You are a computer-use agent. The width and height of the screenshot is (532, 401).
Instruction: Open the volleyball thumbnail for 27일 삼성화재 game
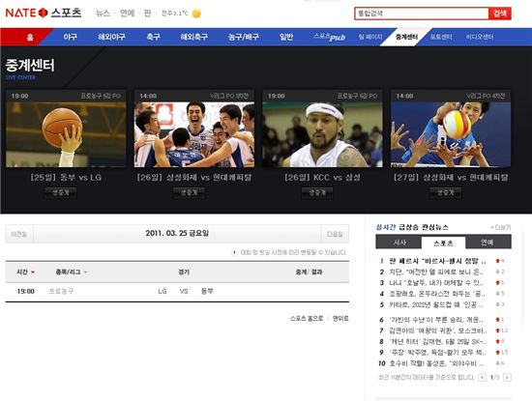[x=451, y=134]
